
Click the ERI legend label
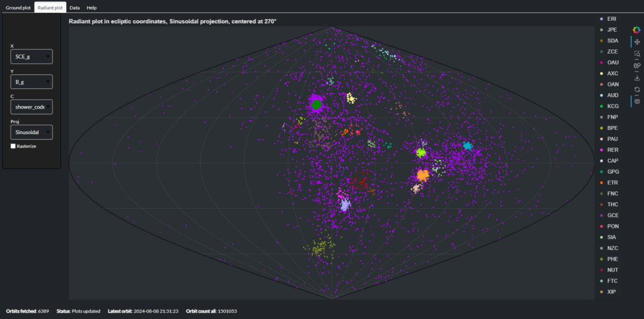click(x=612, y=18)
